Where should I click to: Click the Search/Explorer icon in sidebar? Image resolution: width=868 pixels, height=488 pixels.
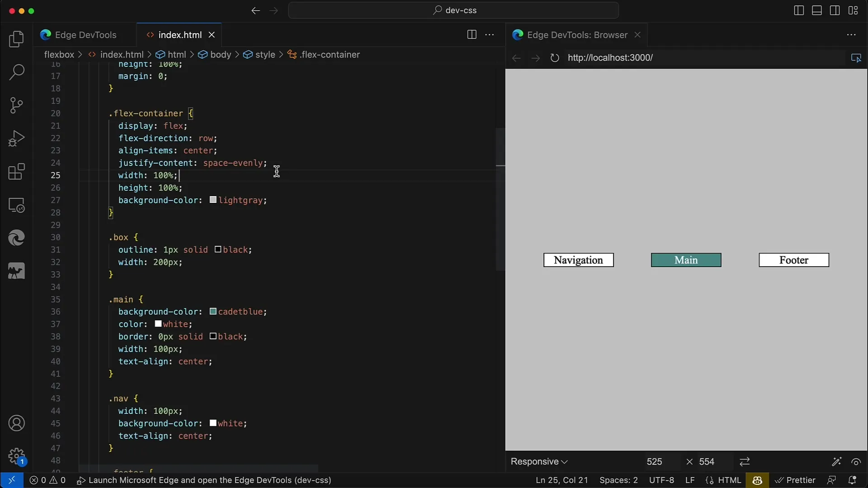[x=16, y=72]
